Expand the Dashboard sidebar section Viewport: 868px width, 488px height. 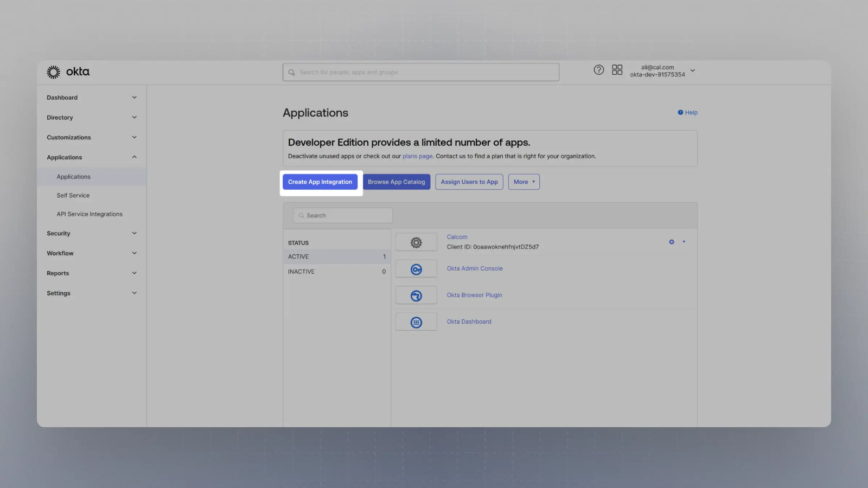(92, 98)
